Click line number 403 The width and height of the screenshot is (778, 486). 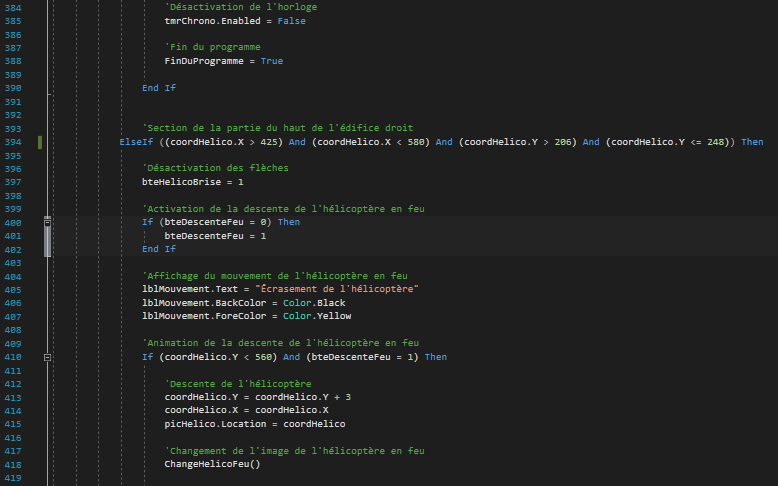(x=13, y=263)
